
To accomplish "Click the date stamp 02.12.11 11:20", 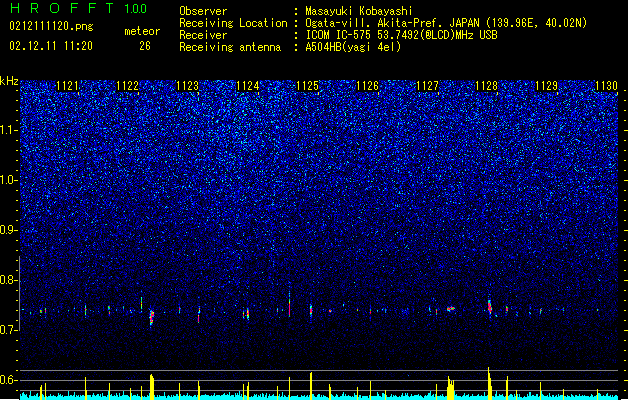I will [x=51, y=46].
